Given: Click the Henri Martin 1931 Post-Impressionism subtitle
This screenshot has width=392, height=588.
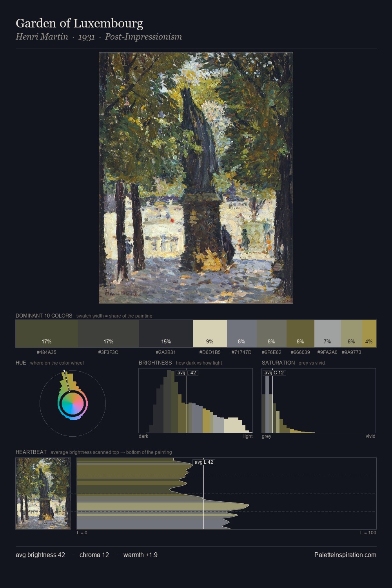Looking at the screenshot, I should coord(99,37).
